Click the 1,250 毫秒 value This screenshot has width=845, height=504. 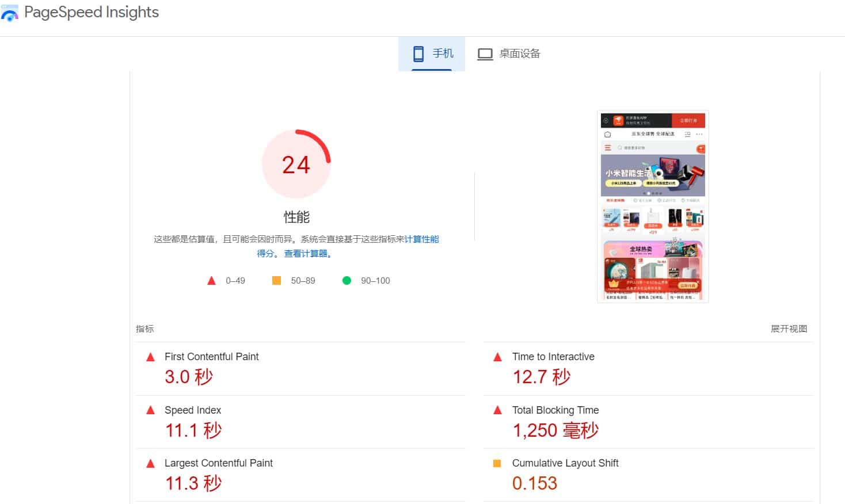click(555, 430)
